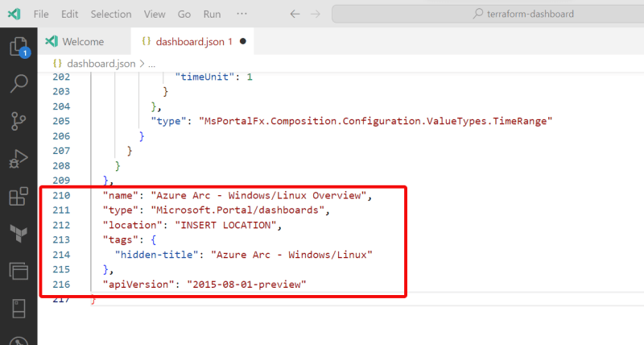Open the Source Control view

19,121
